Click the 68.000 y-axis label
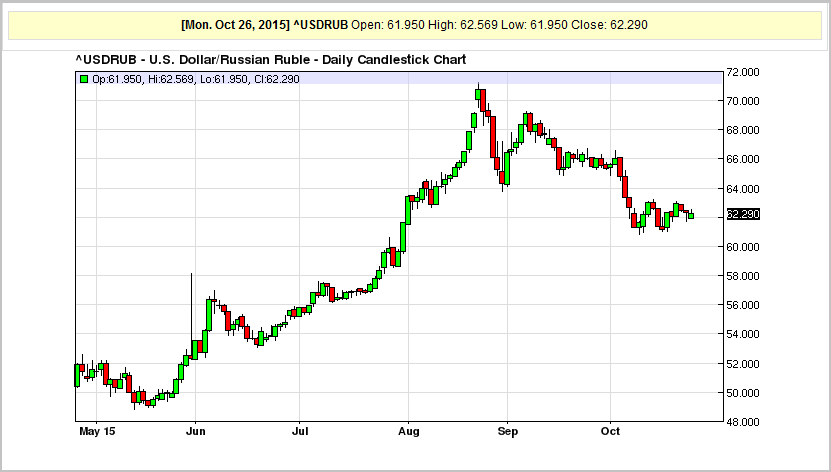This screenshot has width=831, height=472. pos(742,130)
